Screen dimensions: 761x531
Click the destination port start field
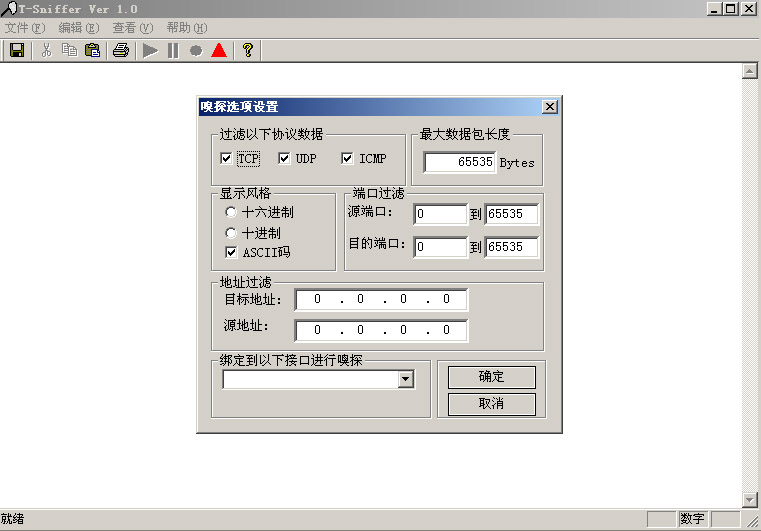tap(441, 247)
